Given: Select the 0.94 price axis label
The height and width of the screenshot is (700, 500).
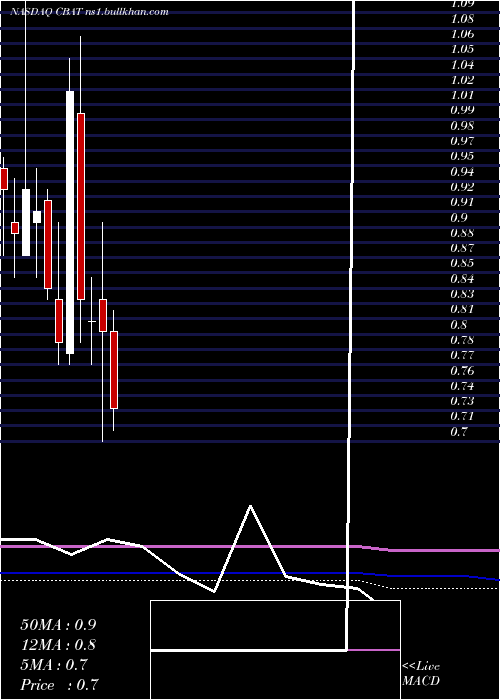Looking at the screenshot, I should click(462, 172).
